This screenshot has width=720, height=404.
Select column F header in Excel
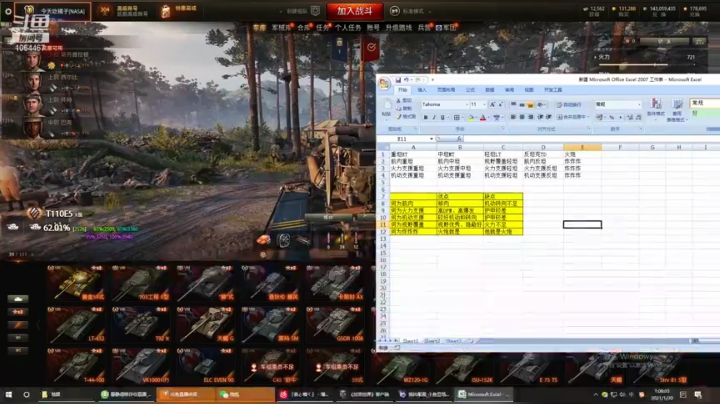tap(620, 147)
